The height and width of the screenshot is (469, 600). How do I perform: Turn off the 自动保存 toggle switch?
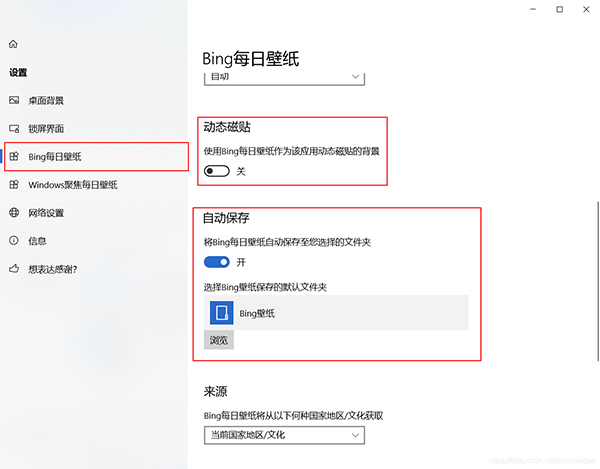(217, 262)
